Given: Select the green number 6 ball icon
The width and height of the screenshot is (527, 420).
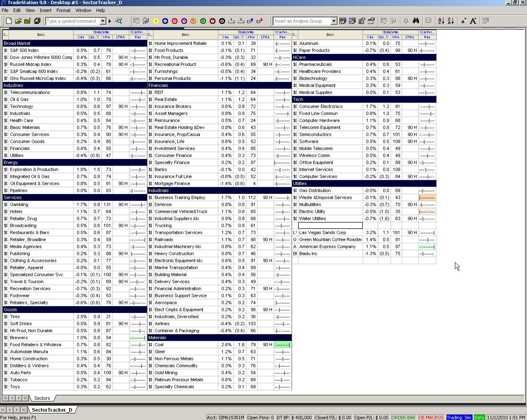Looking at the screenshot, I should tap(203, 21).
